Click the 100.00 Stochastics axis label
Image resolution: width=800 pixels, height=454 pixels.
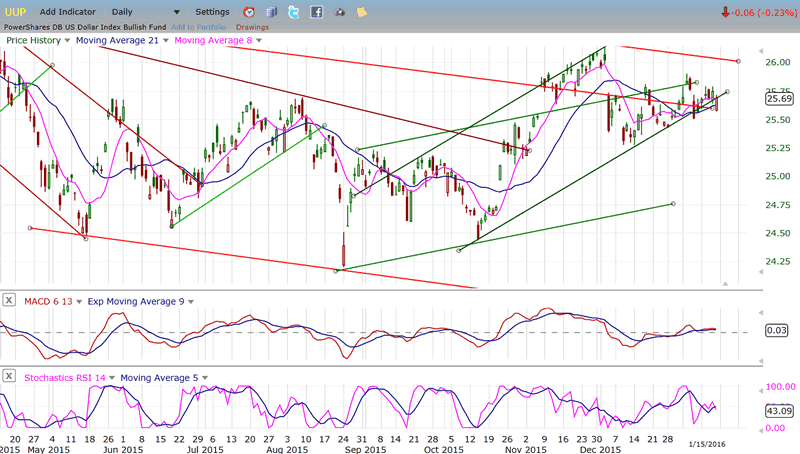pyautogui.click(x=781, y=387)
